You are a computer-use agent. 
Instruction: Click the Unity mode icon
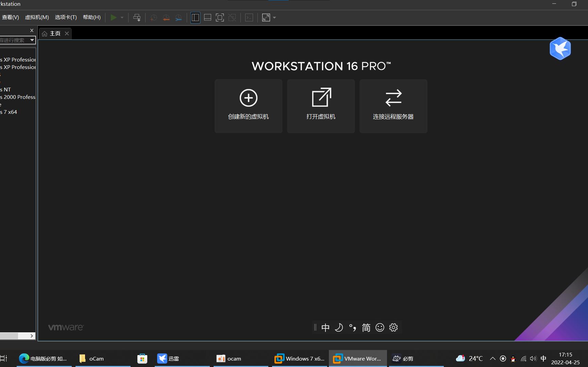pos(232,18)
